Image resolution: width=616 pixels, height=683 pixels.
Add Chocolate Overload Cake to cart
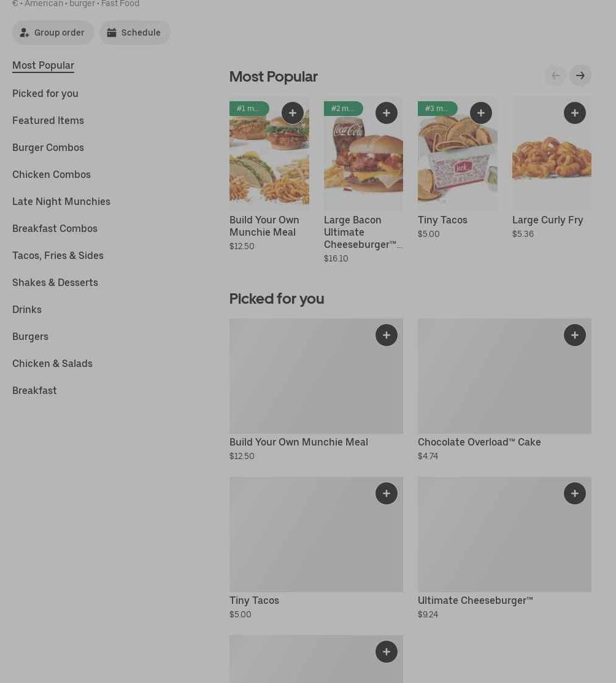pos(574,335)
